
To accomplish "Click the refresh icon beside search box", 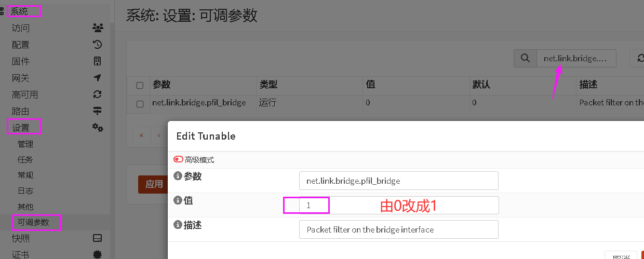I will [637, 59].
